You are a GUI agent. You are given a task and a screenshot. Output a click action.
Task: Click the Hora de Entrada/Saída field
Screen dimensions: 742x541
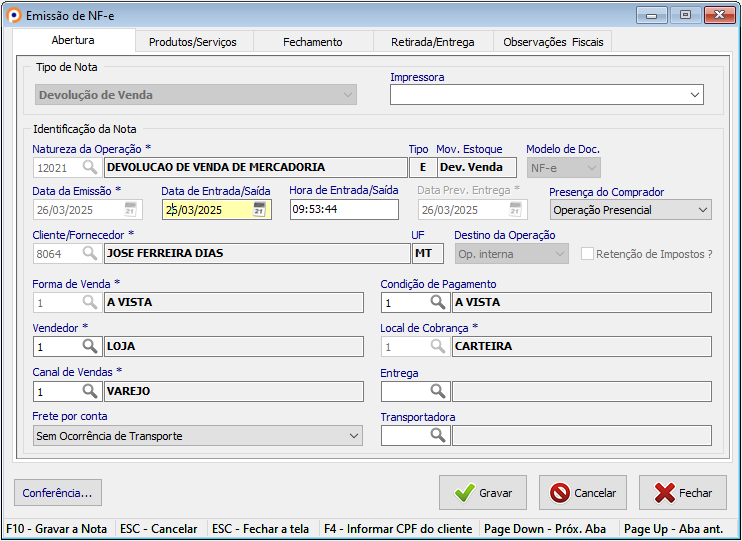coord(344,210)
